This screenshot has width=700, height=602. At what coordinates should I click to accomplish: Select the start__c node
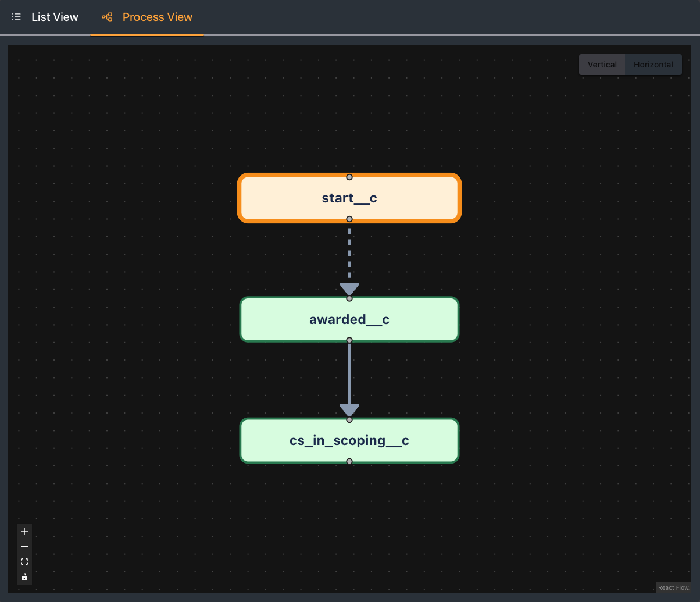(349, 198)
